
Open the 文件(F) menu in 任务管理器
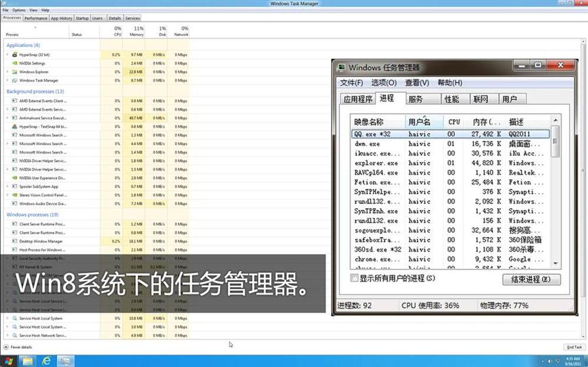352,82
